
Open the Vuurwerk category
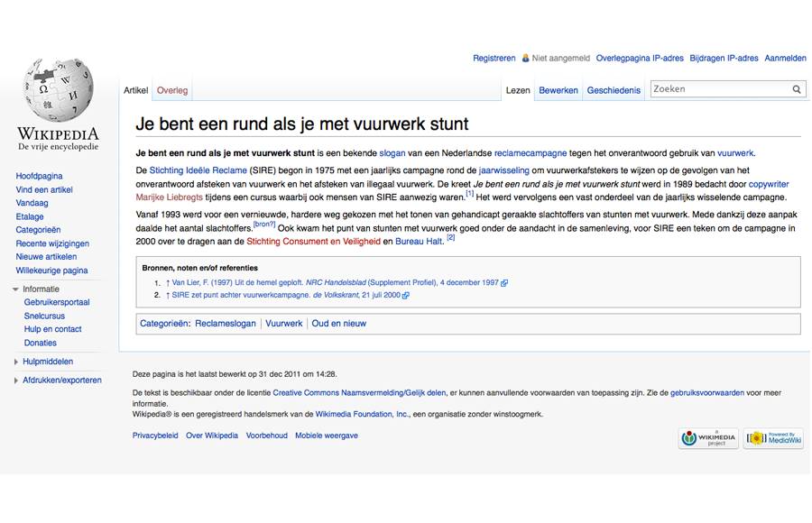pyautogui.click(x=284, y=324)
